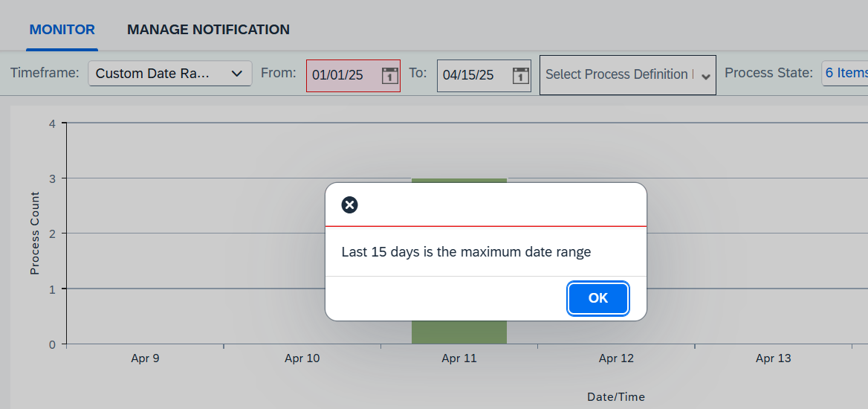The image size is (868, 409).
Task: Click the Date/Time axis title
Action: (x=616, y=397)
